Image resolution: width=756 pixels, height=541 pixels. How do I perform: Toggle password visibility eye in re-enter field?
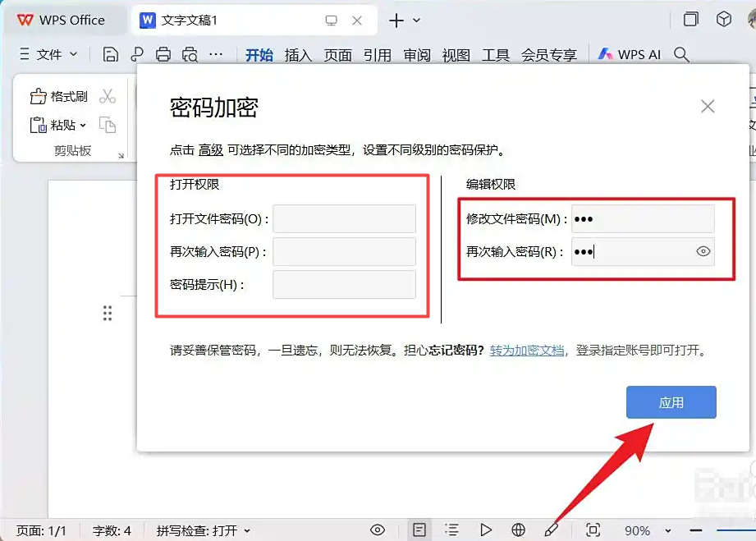tap(703, 252)
